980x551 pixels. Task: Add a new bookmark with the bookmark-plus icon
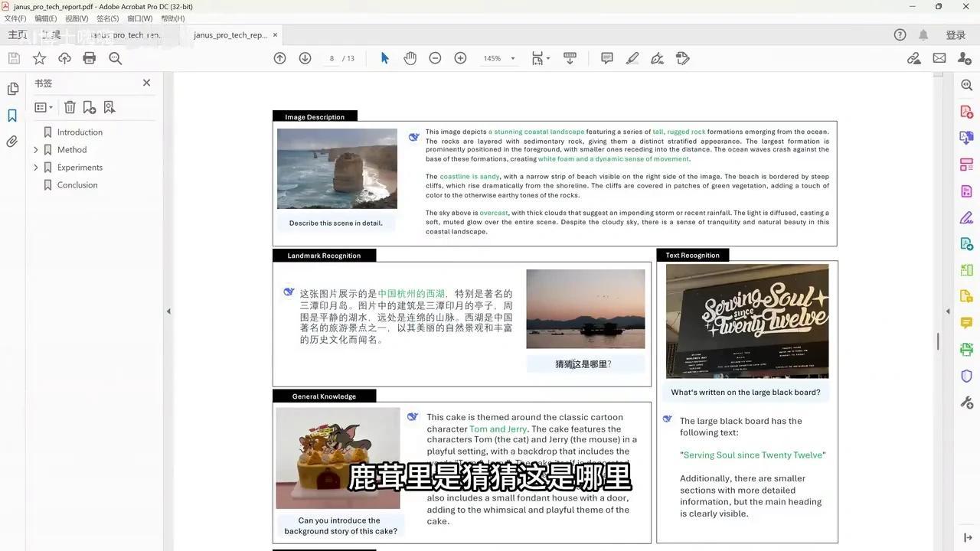[x=90, y=107]
